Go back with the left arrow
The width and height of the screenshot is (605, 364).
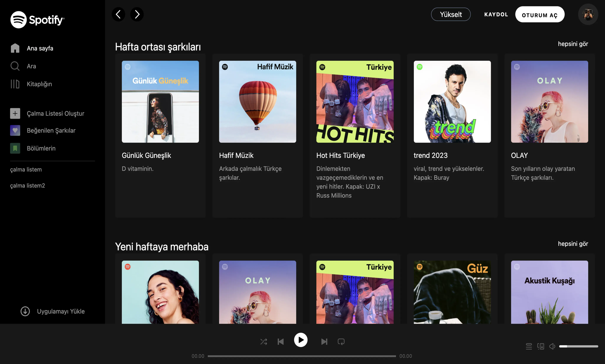[118, 14]
